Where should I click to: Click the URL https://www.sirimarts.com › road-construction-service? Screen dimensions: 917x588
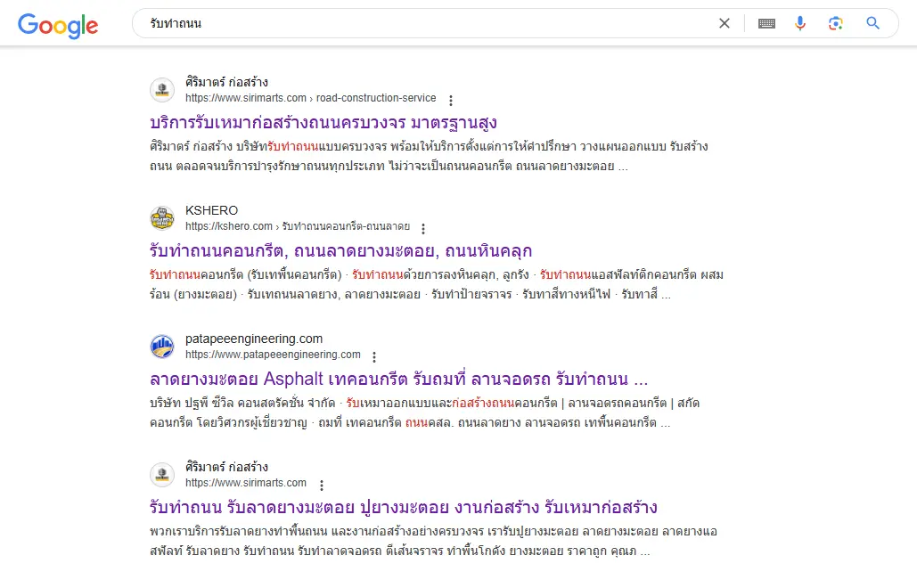click(x=310, y=98)
